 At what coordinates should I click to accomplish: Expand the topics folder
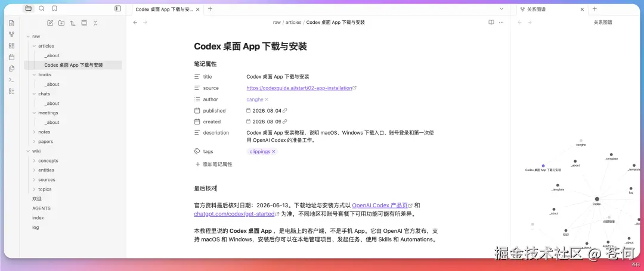tap(34, 189)
